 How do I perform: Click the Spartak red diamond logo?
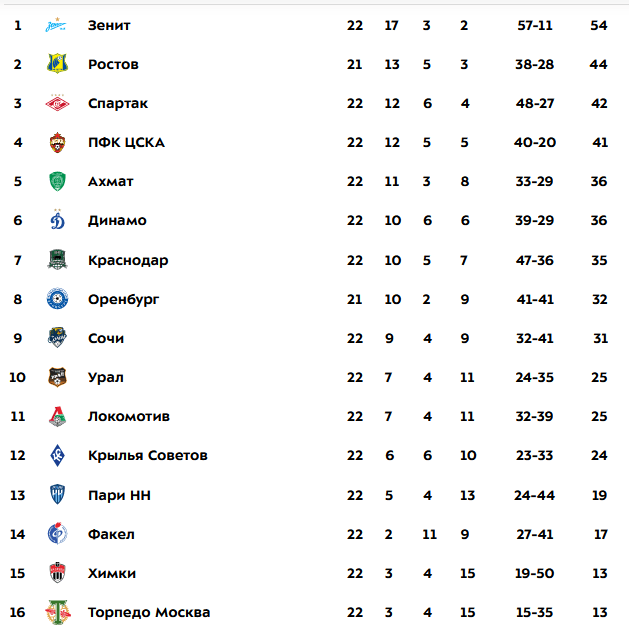[57, 103]
